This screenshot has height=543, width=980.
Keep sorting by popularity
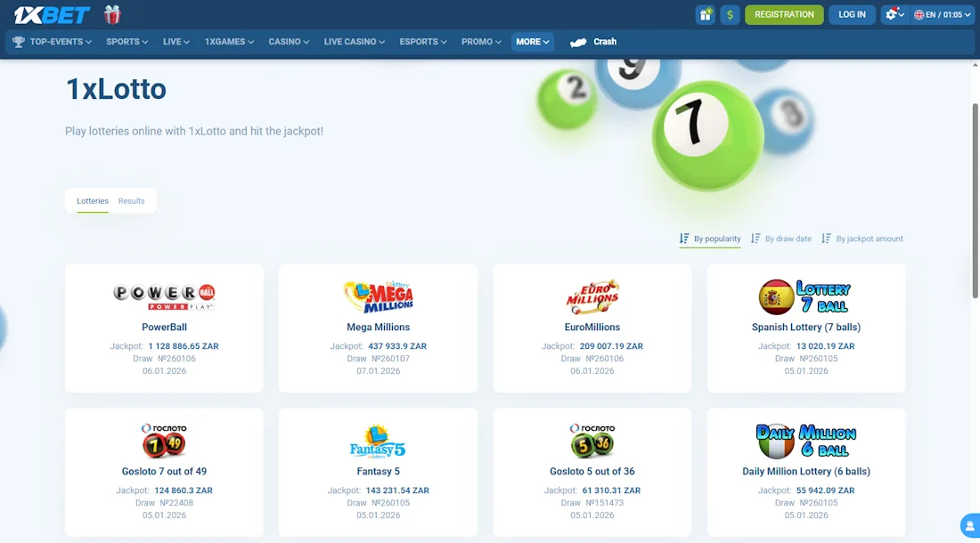[x=710, y=239]
